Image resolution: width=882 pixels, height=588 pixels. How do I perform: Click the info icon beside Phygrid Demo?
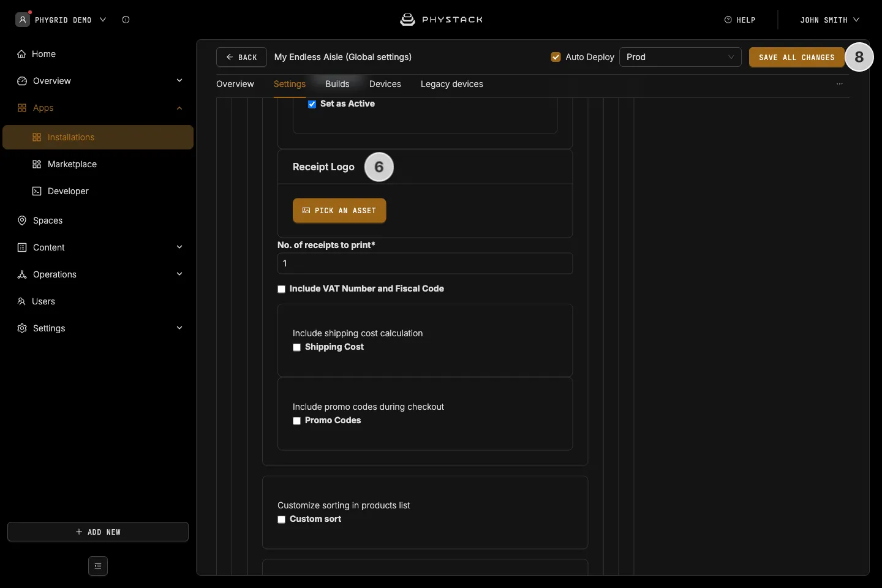(126, 20)
